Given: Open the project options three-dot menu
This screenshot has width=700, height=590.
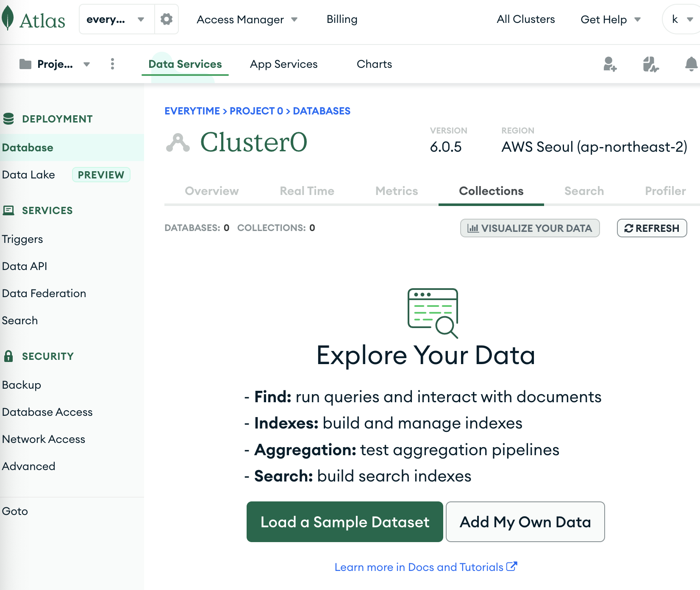Looking at the screenshot, I should pos(112,64).
